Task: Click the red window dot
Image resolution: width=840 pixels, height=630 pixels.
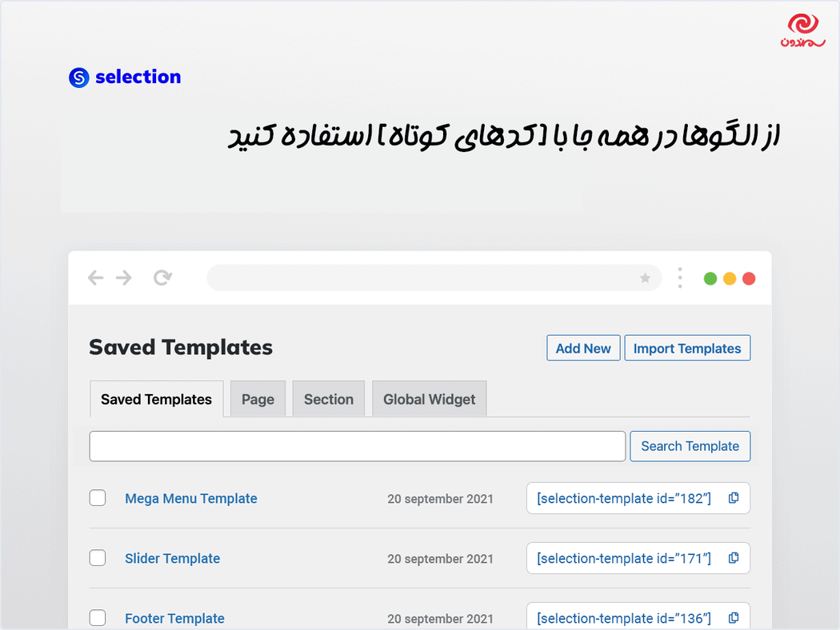Action: [x=749, y=278]
